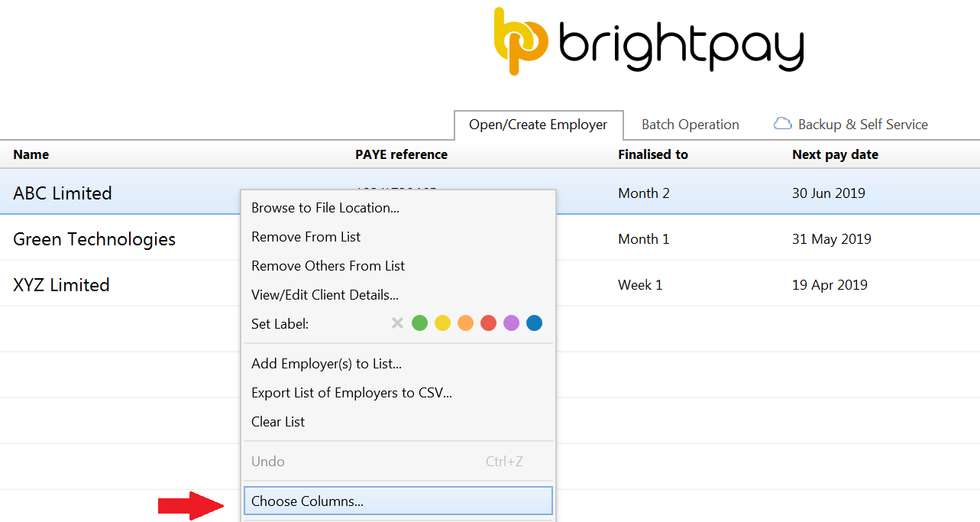980x522 pixels.
Task: Sort by the Next pay date column header
Action: click(x=835, y=154)
